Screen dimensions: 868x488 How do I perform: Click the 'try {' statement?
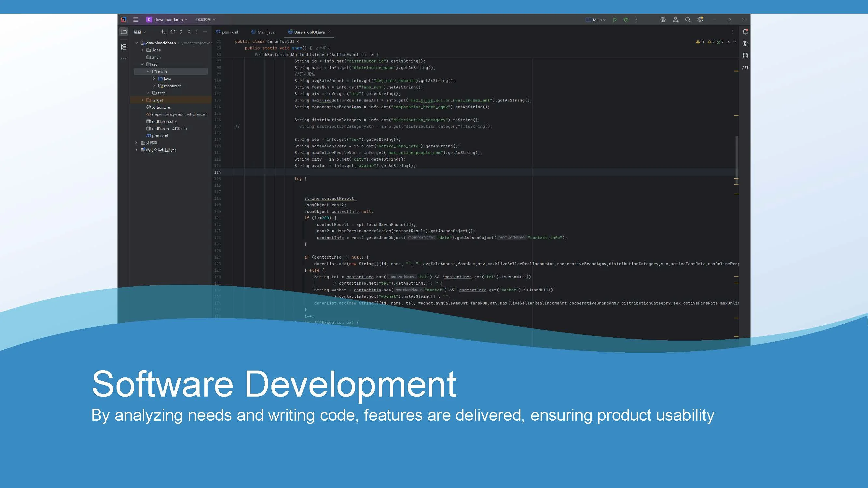pos(301,179)
